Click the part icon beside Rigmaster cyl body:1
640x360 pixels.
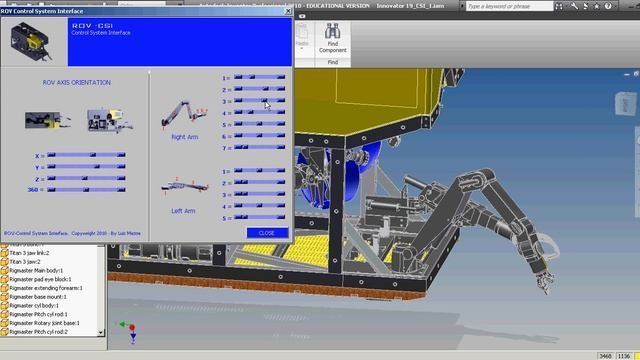[4, 306]
